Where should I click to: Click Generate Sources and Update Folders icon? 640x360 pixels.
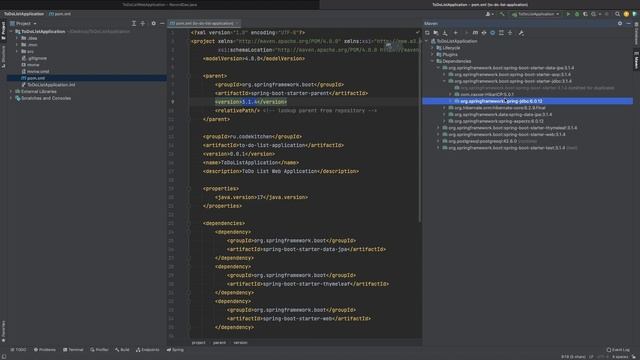pyautogui.click(x=436, y=33)
